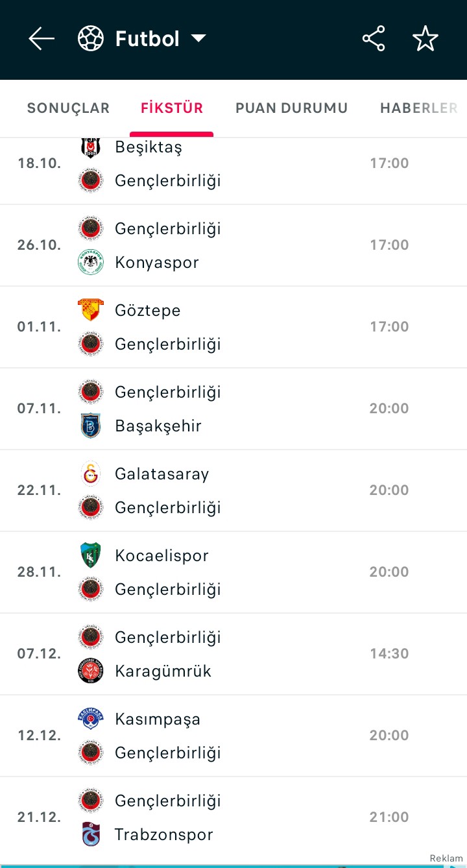The image size is (467, 868).
Task: Tap the share icon
Action: [374, 39]
